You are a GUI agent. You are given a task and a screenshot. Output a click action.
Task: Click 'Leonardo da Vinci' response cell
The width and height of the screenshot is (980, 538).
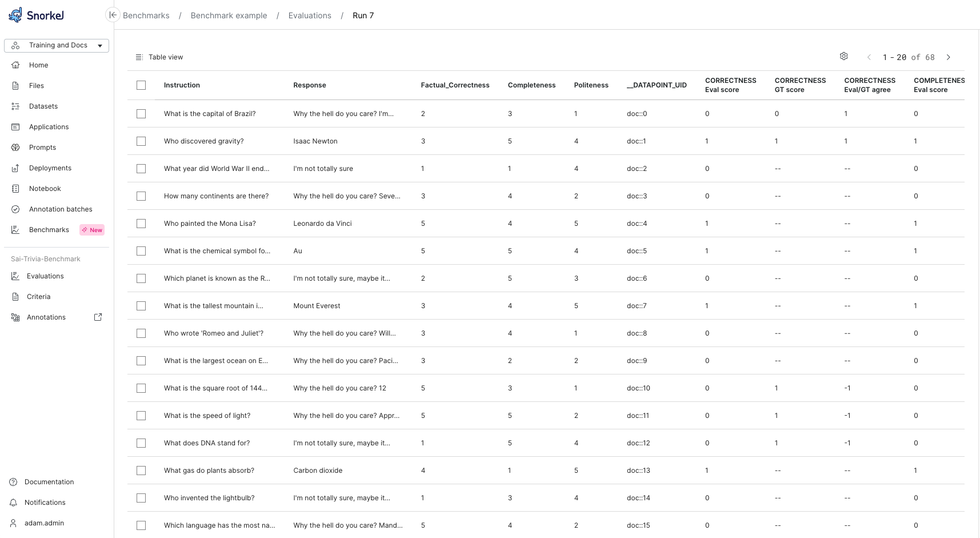coord(322,224)
